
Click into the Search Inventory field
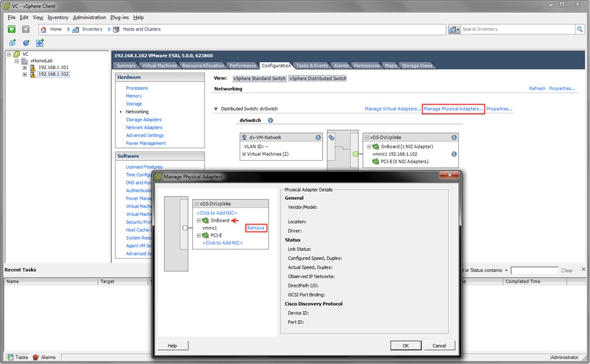517,29
